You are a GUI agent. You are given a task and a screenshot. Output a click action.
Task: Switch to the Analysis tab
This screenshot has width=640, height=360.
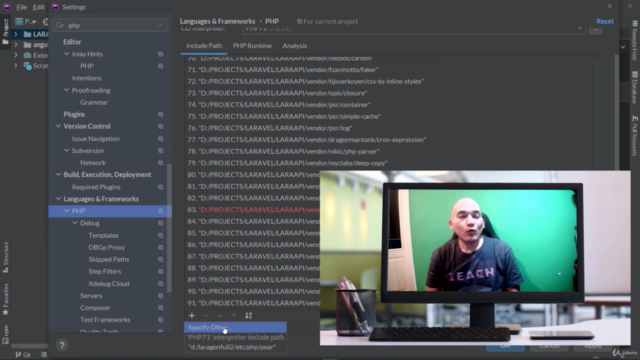(x=294, y=46)
